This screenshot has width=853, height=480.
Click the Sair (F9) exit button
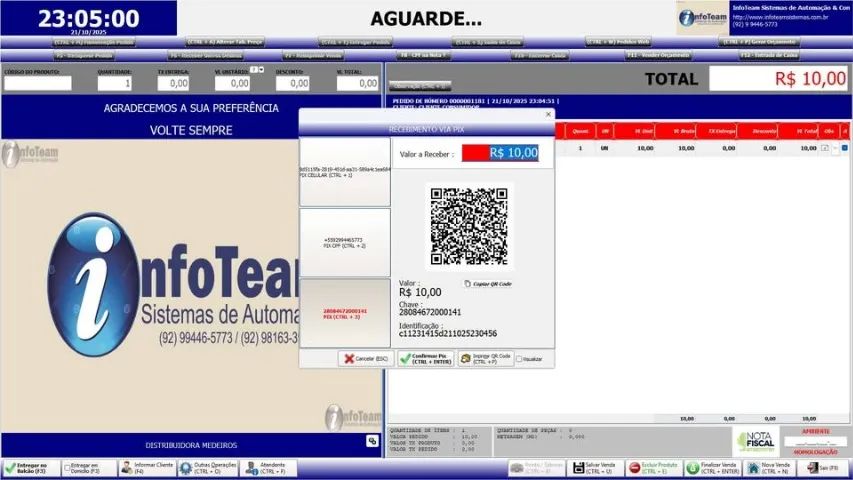[x=823, y=468]
